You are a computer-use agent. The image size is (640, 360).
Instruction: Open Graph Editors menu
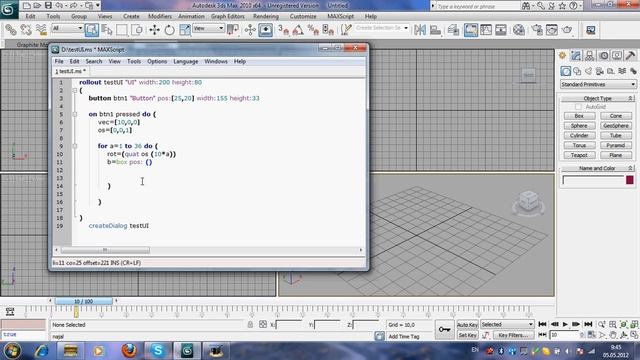point(227,16)
